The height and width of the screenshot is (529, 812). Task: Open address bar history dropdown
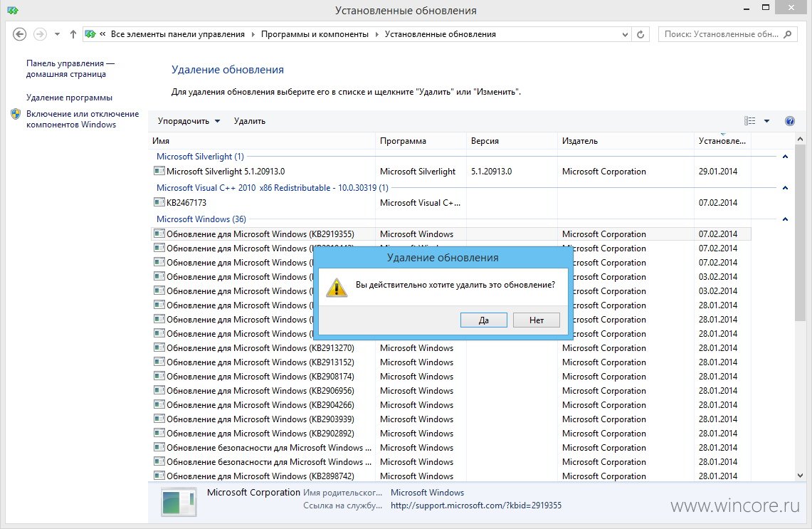tap(625, 34)
